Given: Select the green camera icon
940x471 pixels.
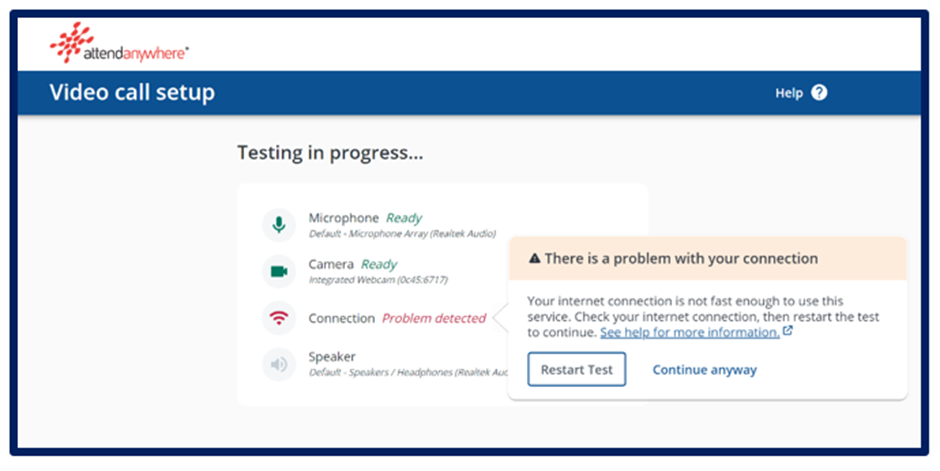Looking at the screenshot, I should (x=279, y=271).
